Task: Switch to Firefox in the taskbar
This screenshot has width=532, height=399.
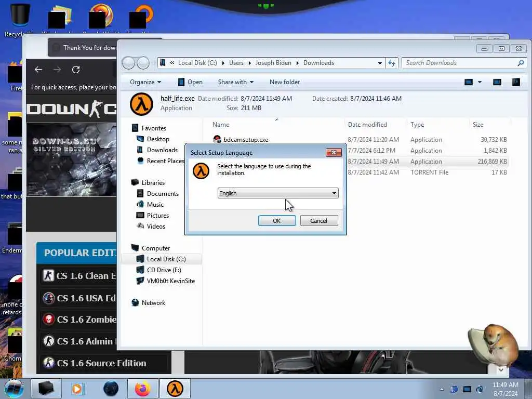Action: coord(142,389)
